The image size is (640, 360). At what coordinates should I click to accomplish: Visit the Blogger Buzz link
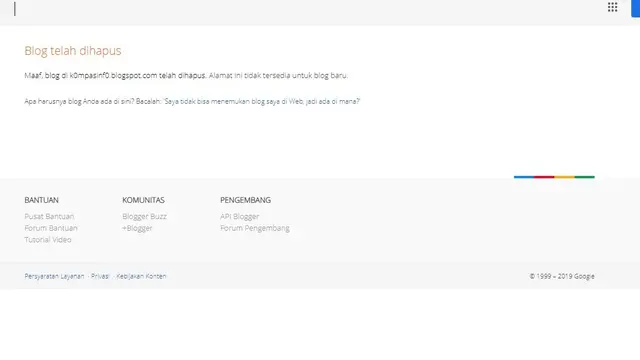(144, 216)
